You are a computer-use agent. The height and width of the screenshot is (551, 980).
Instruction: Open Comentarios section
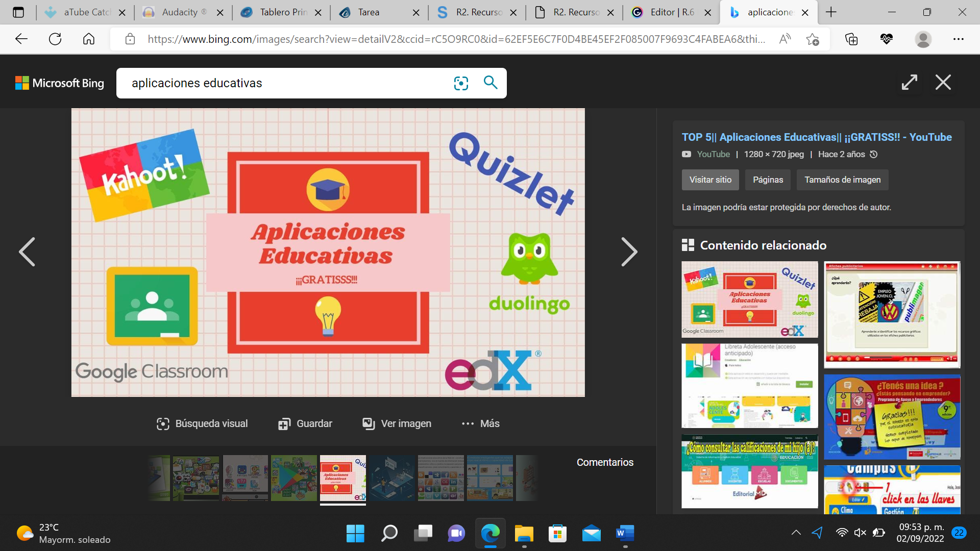click(604, 462)
